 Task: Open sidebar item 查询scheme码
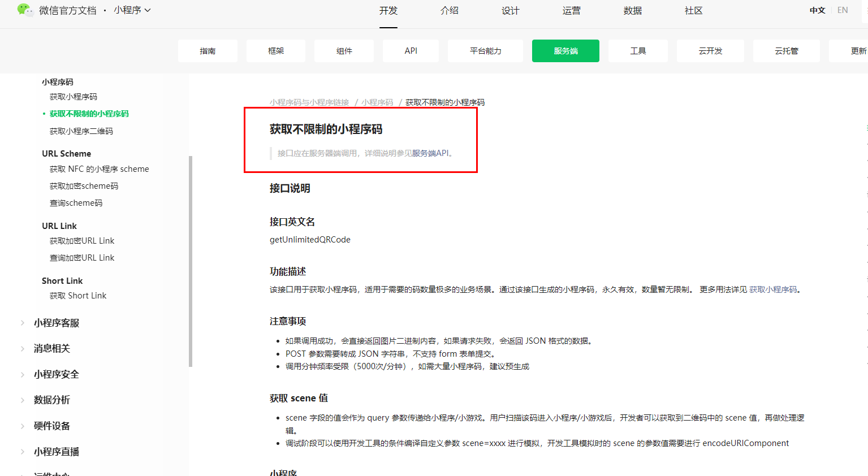point(76,203)
